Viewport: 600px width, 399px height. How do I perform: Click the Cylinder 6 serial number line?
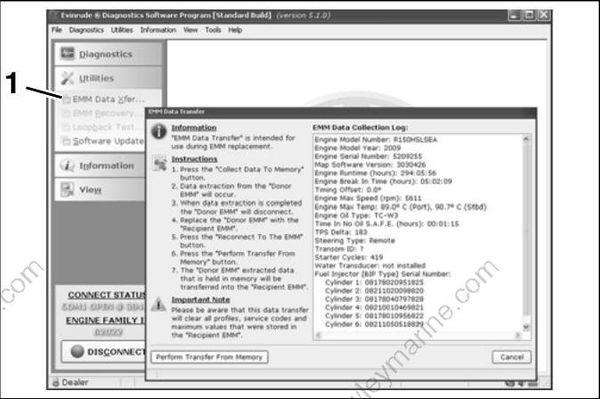(374, 324)
